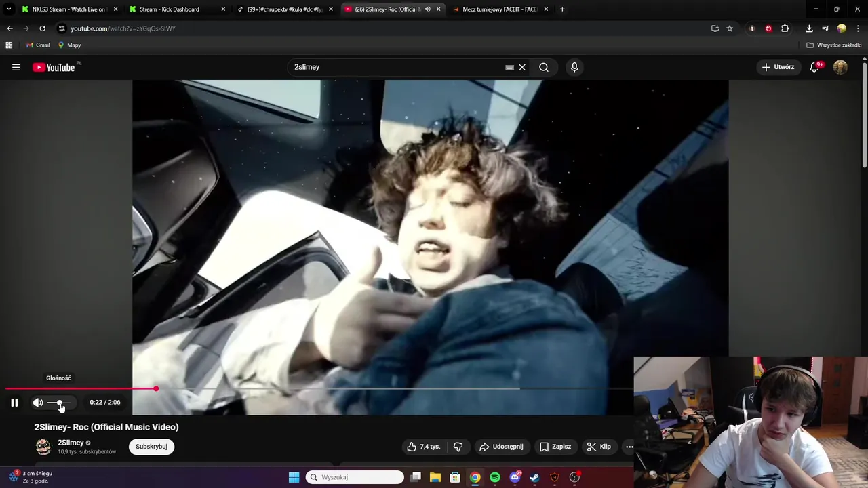Viewport: 868px width, 488px height.
Task: Open Spotify from the taskbar
Action: (495, 477)
